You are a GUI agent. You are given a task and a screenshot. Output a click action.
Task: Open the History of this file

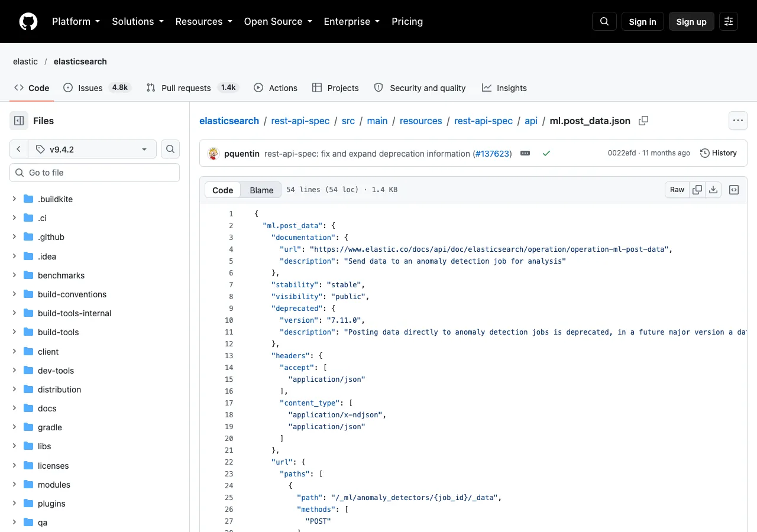tap(719, 153)
